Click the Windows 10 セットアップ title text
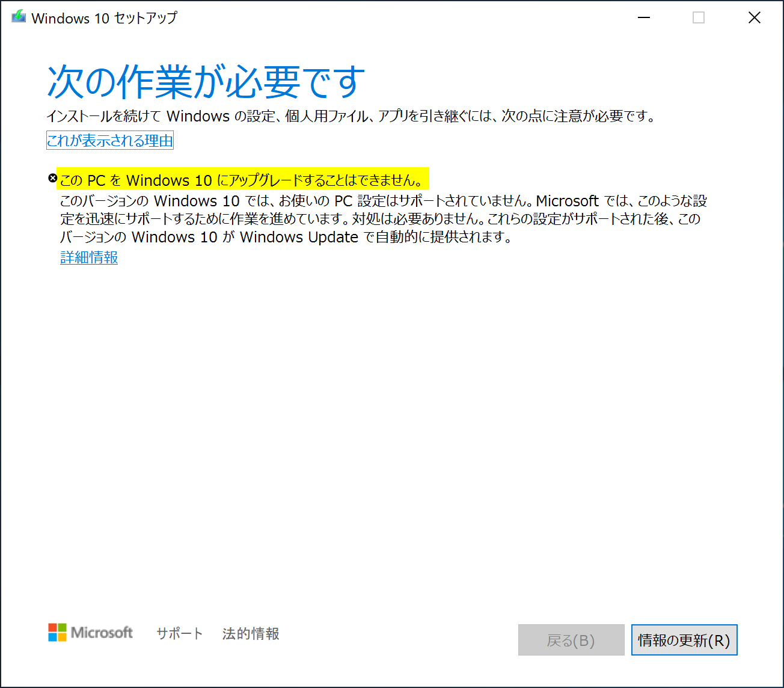 pyautogui.click(x=106, y=17)
